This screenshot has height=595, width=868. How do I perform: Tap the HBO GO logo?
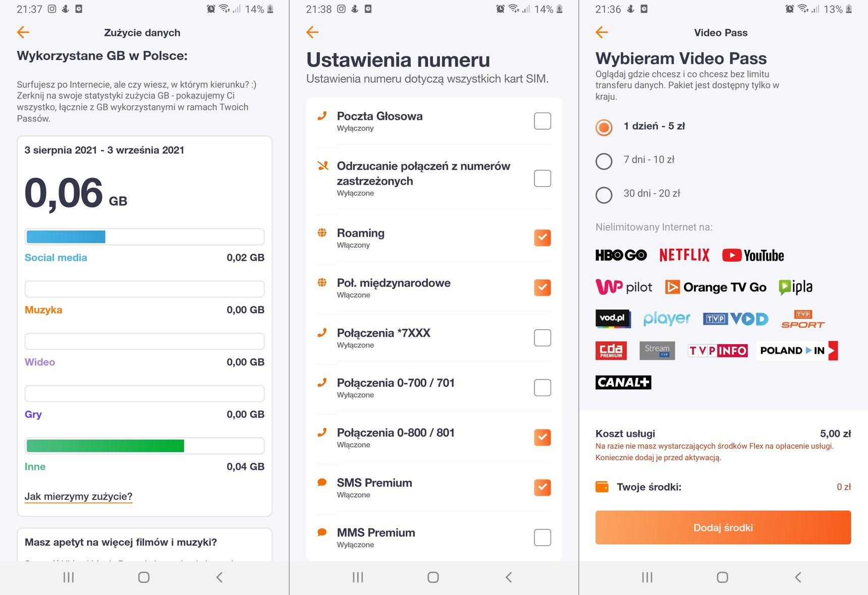[x=621, y=255]
